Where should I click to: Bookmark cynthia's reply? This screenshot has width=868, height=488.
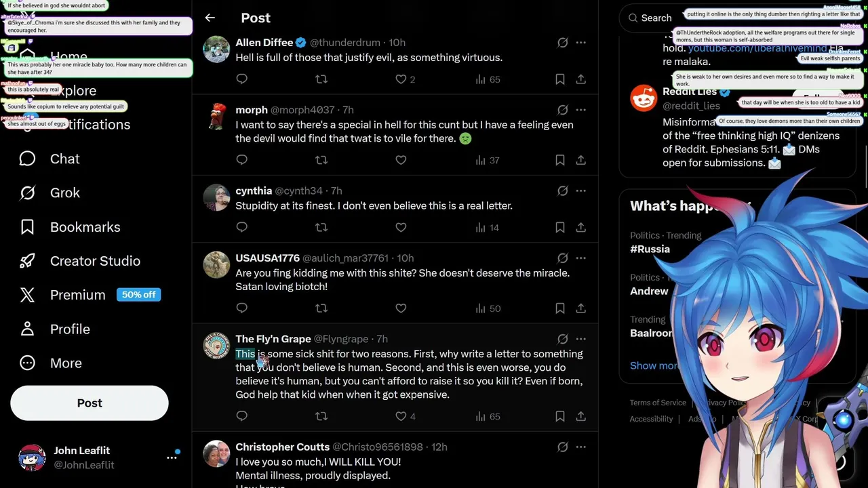tap(560, 228)
